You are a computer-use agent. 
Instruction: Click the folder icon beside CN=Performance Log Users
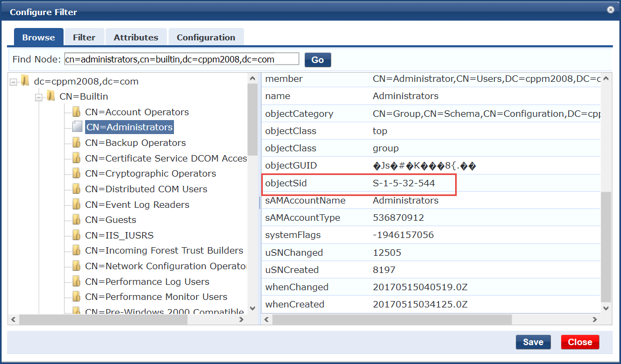(76, 281)
